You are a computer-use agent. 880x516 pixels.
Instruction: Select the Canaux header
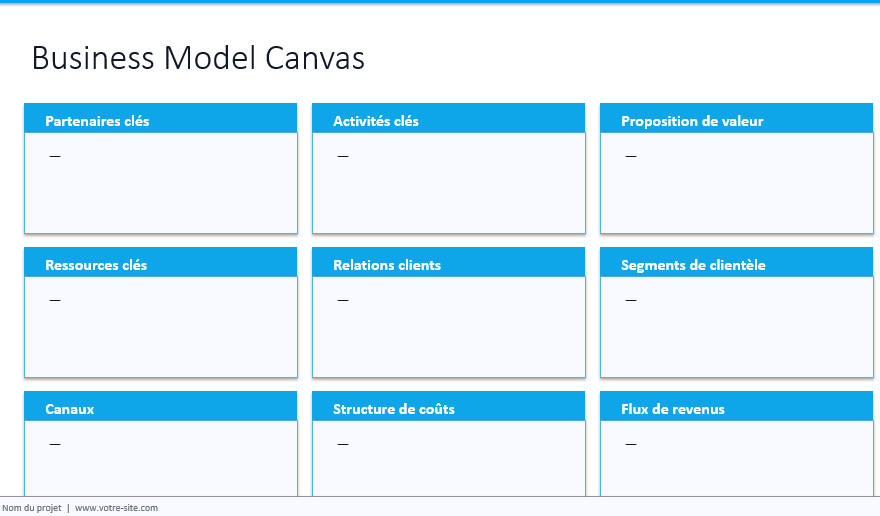(70, 409)
